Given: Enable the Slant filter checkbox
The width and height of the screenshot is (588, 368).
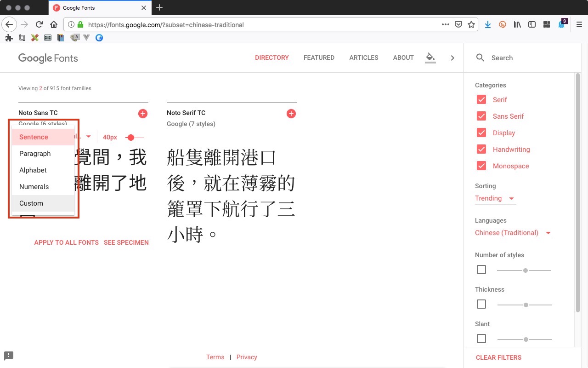Looking at the screenshot, I should (481, 339).
